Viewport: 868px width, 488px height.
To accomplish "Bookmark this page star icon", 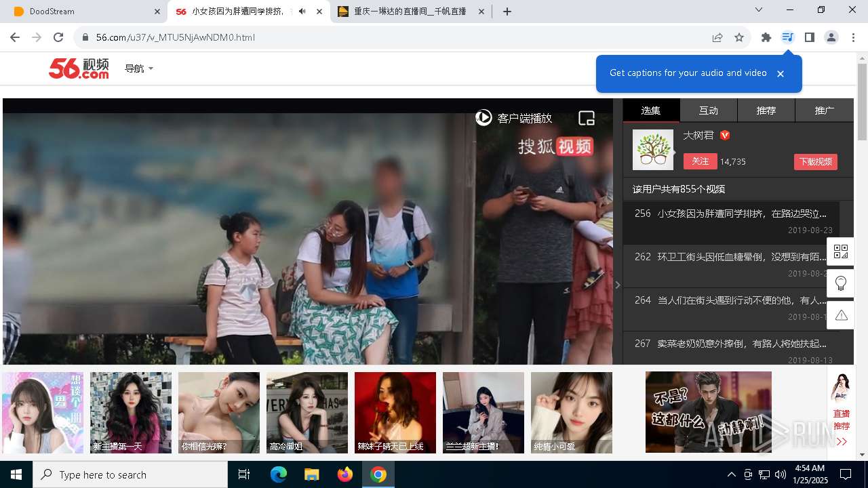I will pyautogui.click(x=739, y=37).
